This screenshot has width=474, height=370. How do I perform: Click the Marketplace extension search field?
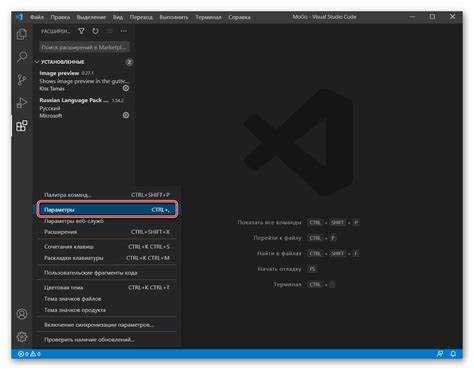(84, 47)
